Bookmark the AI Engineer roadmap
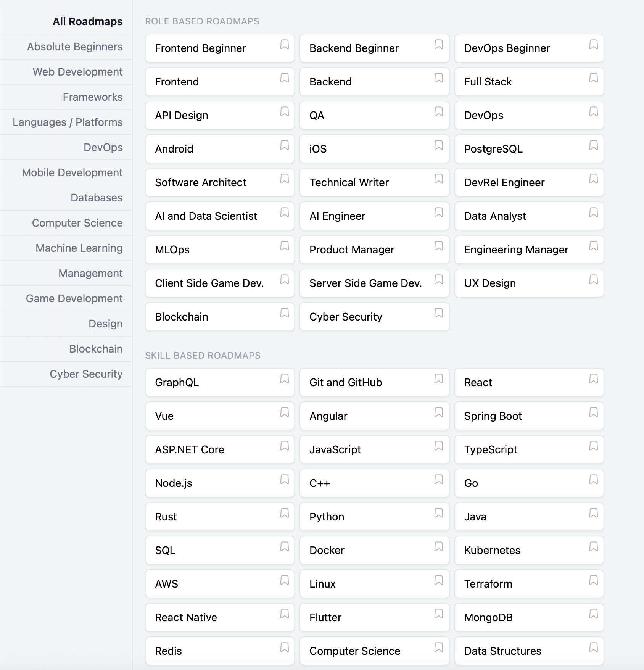Screen dimensions: 644x670 (x=439, y=213)
